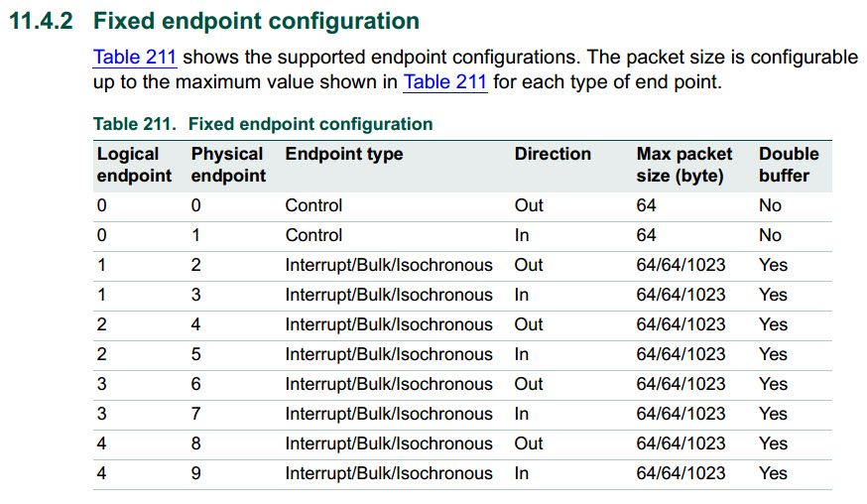Click the "Physical endpoint" column header
The image size is (867, 504).
228,165
